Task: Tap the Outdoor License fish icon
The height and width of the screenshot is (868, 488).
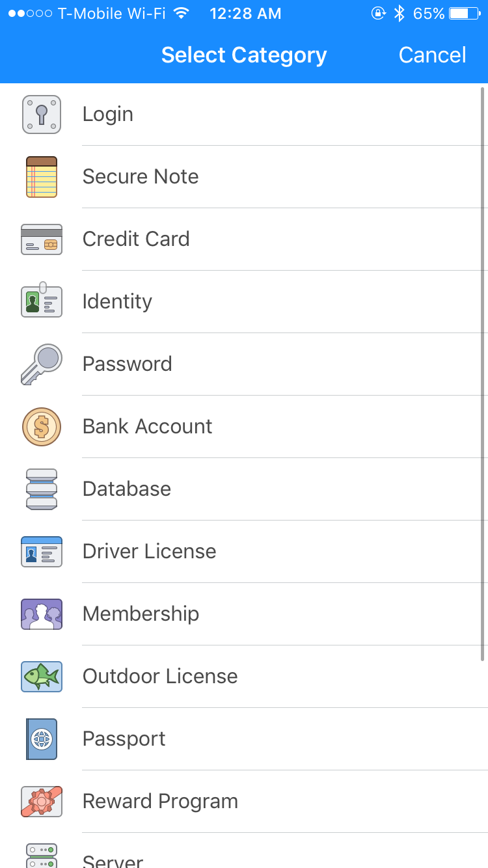Action: click(42, 677)
